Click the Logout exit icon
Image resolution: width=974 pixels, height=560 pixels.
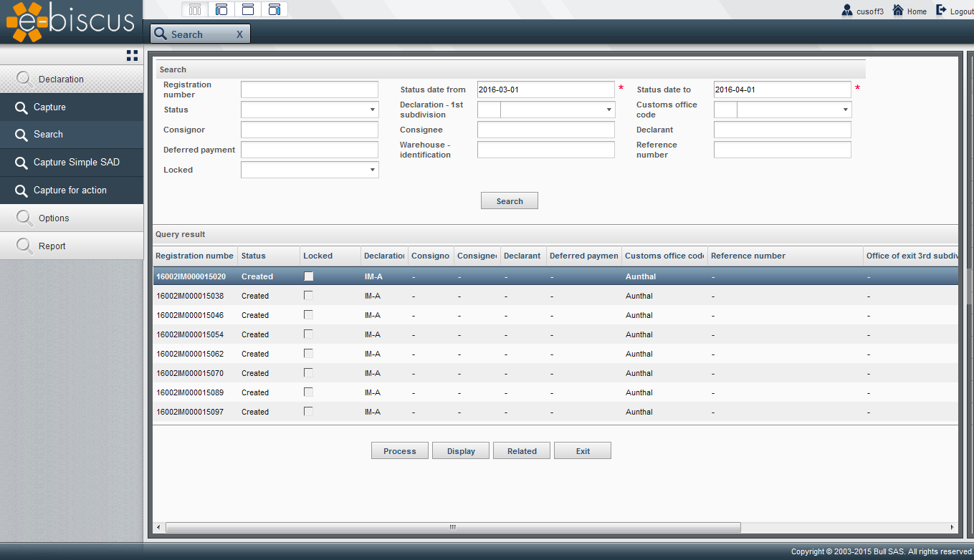pyautogui.click(x=941, y=10)
